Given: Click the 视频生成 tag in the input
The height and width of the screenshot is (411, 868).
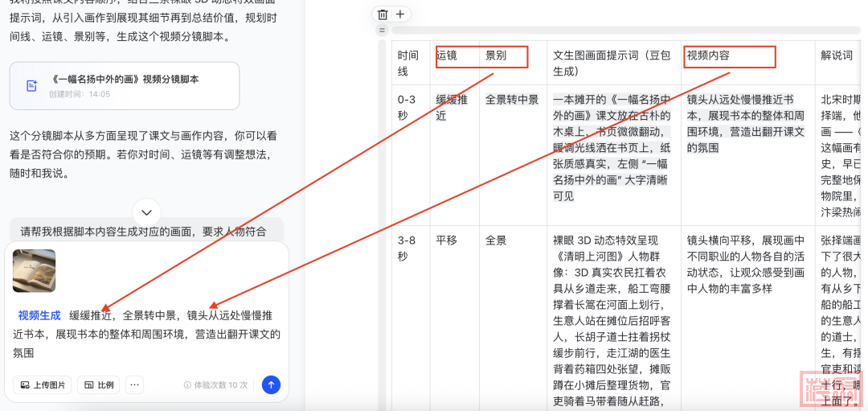Looking at the screenshot, I should (x=39, y=315).
